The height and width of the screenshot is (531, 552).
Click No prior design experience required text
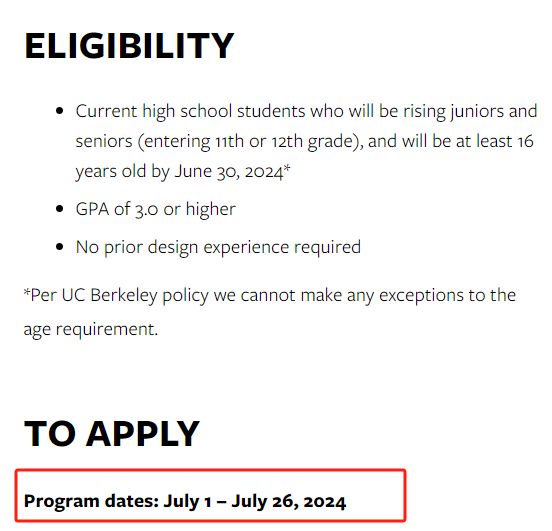click(x=218, y=247)
